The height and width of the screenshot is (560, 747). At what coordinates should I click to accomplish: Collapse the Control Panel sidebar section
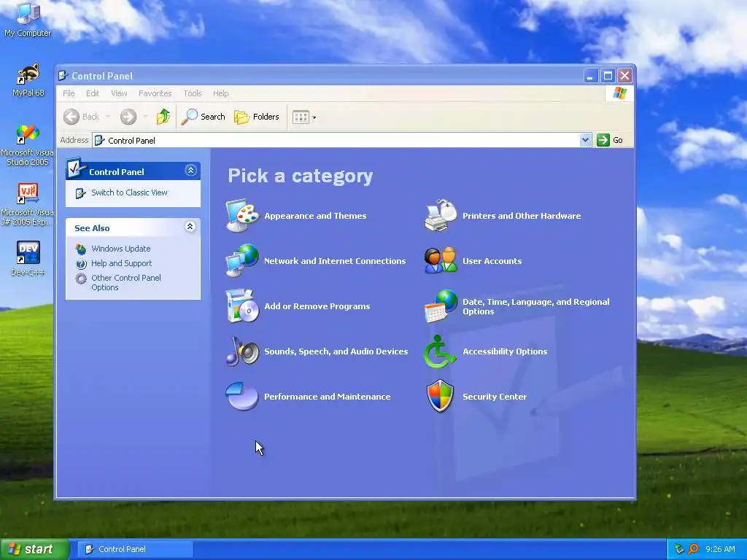click(x=190, y=171)
